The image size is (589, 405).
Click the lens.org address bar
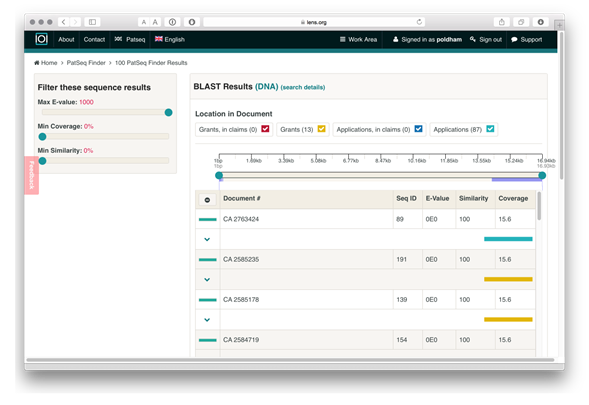(314, 22)
